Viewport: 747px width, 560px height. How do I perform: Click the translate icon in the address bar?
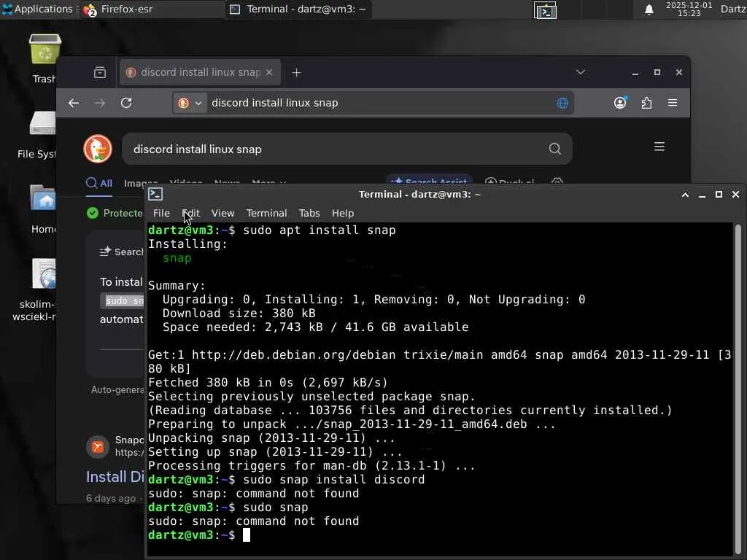pos(562,103)
